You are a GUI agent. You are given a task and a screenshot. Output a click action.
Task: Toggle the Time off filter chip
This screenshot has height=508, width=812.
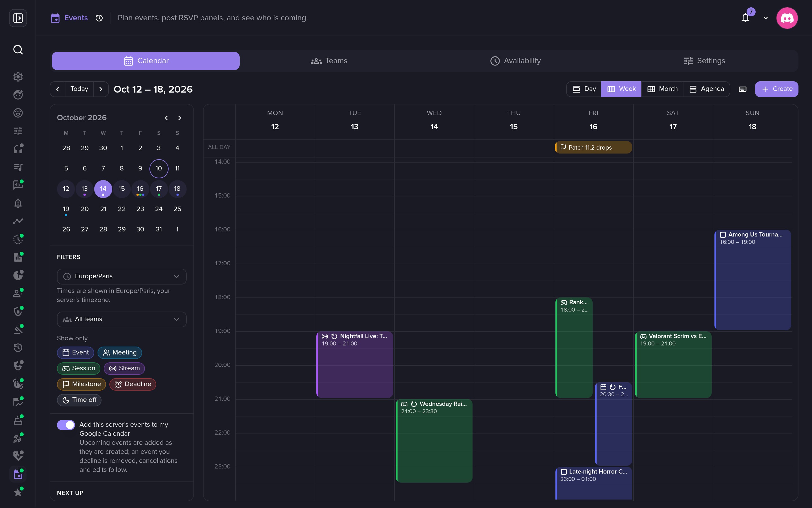(79, 400)
